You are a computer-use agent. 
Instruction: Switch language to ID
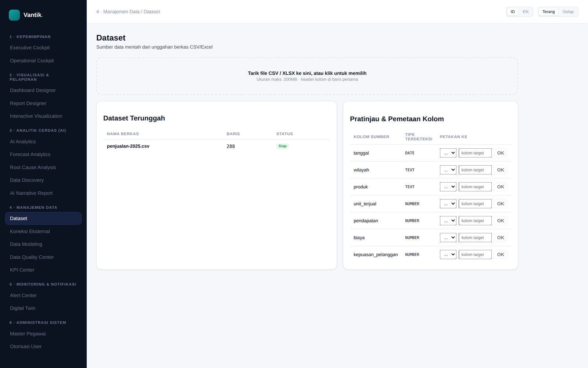(513, 12)
